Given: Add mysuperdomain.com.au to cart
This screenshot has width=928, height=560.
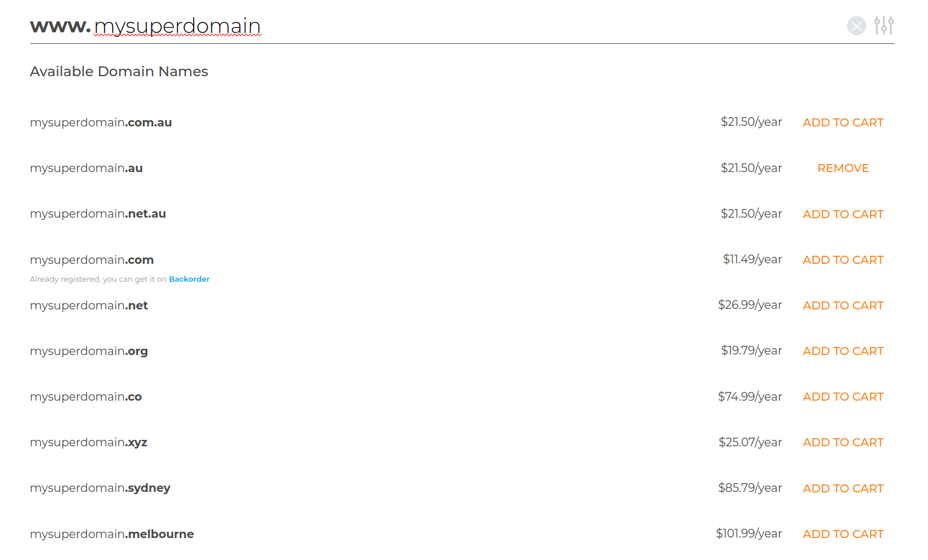Looking at the screenshot, I should coord(842,122).
